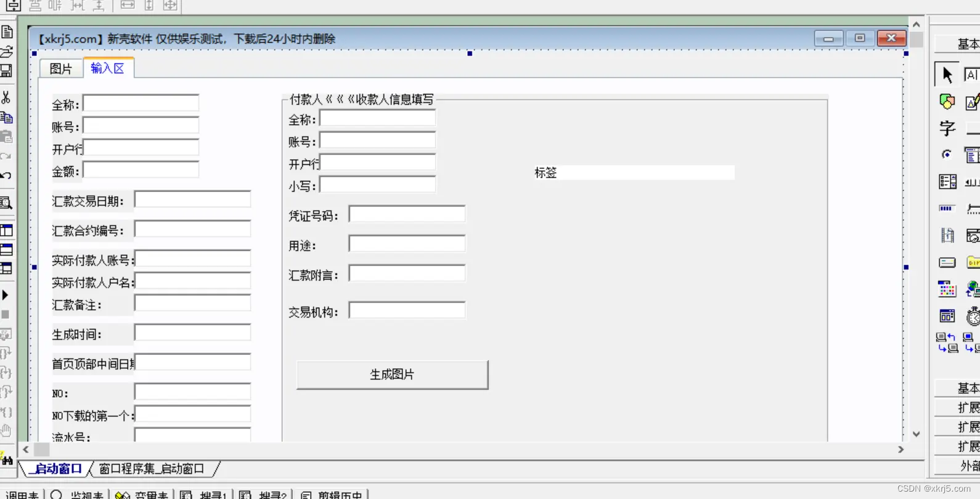Screen dimensions: 980x499
Task: Open the 窗口程序集_启动窗口 code tab
Action: 151,469
